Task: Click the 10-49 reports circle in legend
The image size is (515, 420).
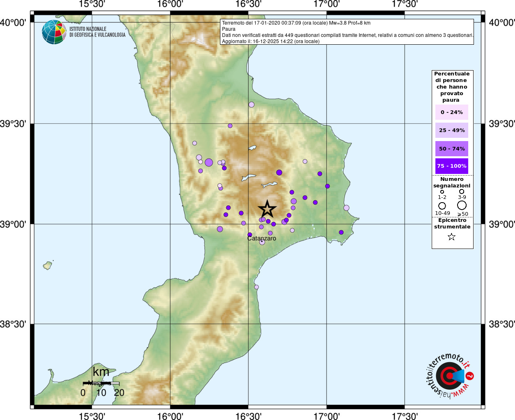Action: (x=442, y=205)
